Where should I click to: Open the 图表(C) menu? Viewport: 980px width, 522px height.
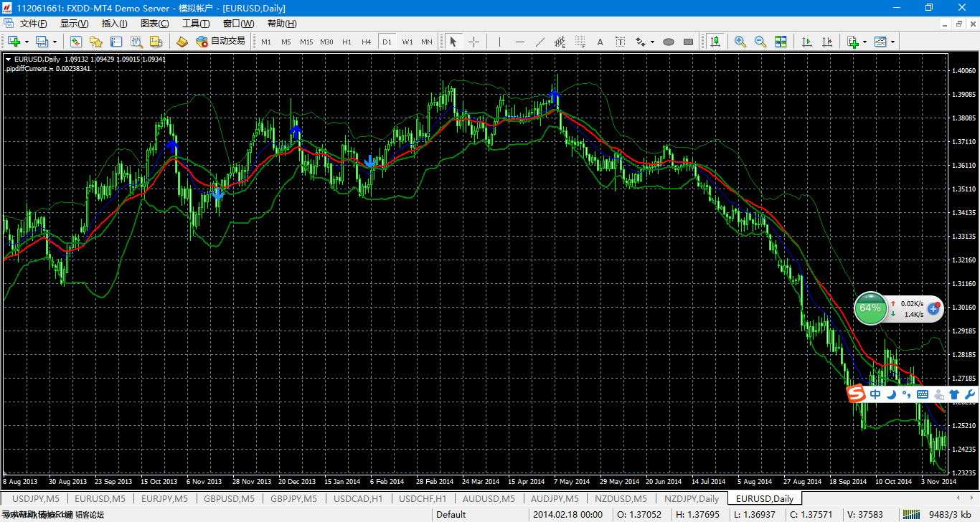[155, 24]
